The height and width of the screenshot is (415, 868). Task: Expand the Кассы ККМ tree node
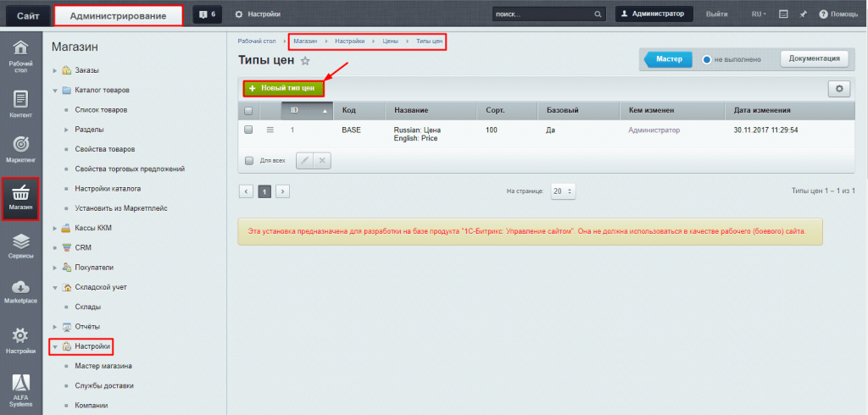[x=55, y=228]
